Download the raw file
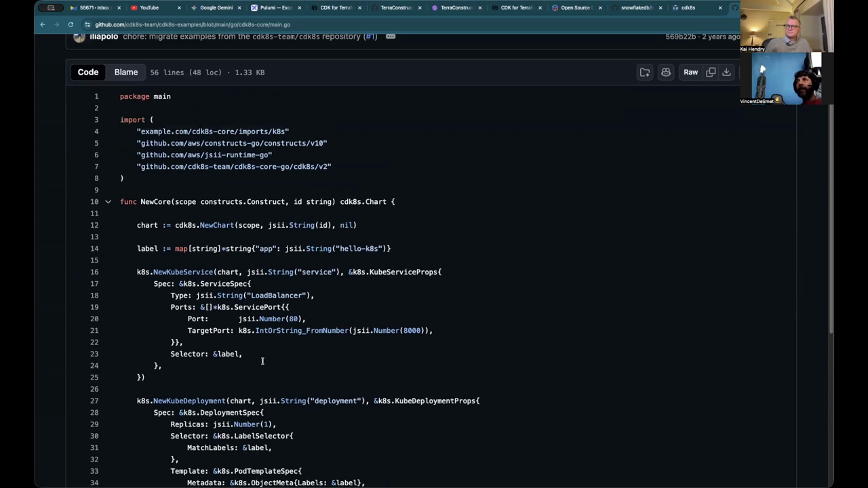 pos(726,73)
